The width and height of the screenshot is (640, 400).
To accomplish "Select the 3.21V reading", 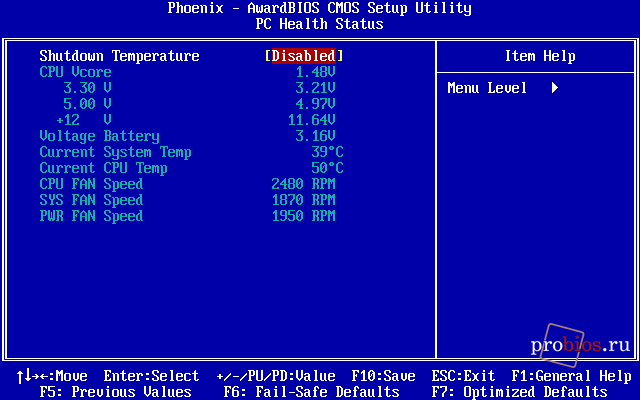I will (315, 88).
